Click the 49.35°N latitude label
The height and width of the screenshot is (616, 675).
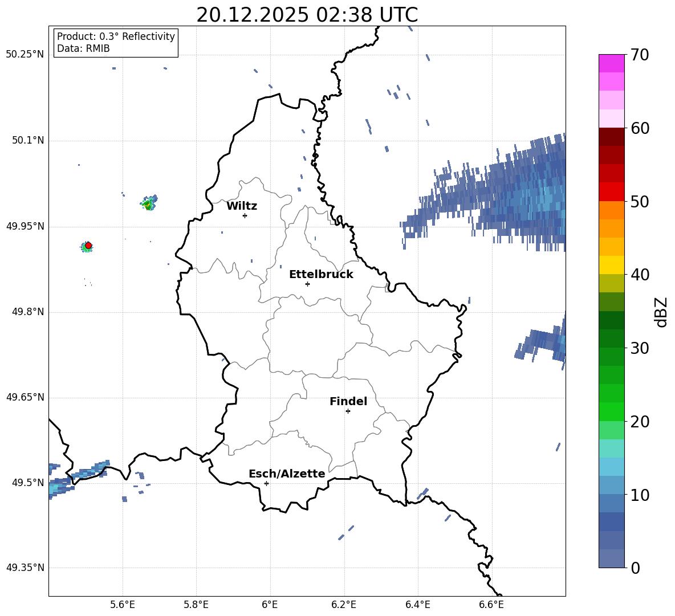(25, 568)
